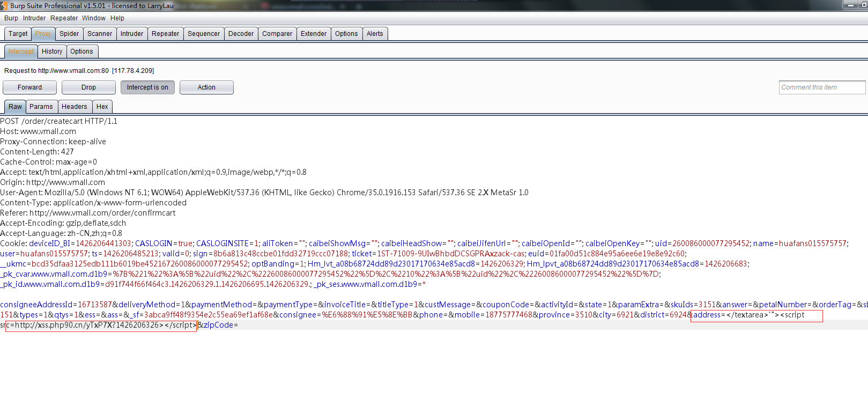
Task: Click the address parameter in request body
Action: click(707, 315)
